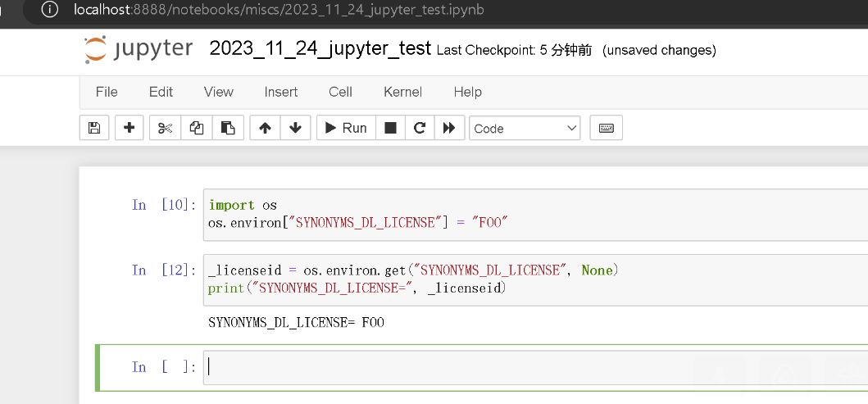Move the selected cell down with the arrow icon
Screen dimensions: 868x404
tap(296, 129)
